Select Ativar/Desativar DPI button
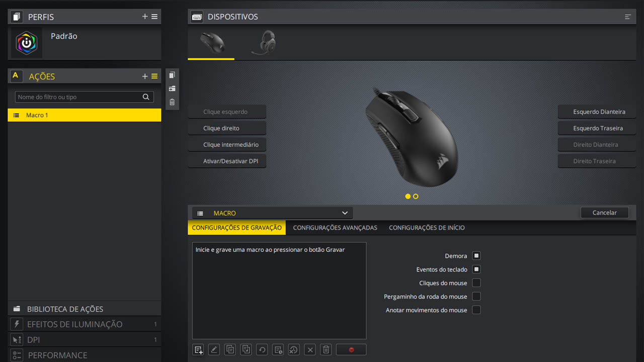 click(x=227, y=161)
